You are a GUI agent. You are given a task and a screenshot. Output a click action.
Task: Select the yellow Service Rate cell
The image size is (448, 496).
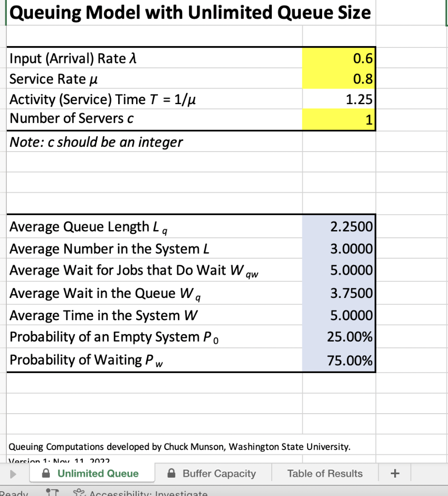(339, 78)
